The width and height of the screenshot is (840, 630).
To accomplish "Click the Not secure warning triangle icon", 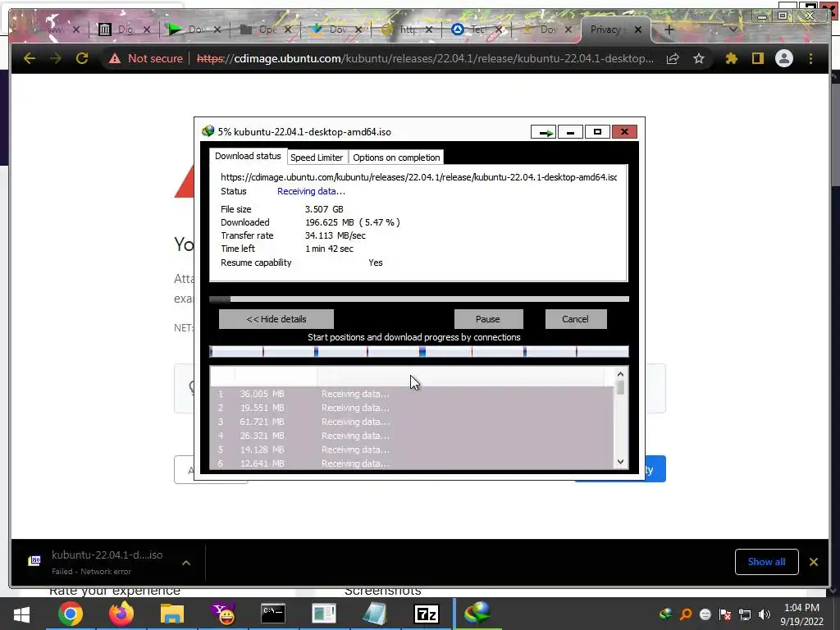I will (115, 58).
